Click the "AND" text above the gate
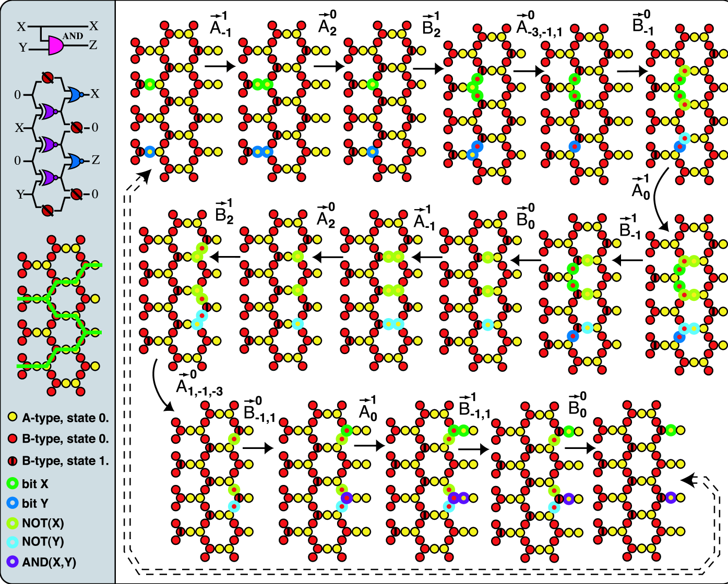 pyautogui.click(x=73, y=36)
